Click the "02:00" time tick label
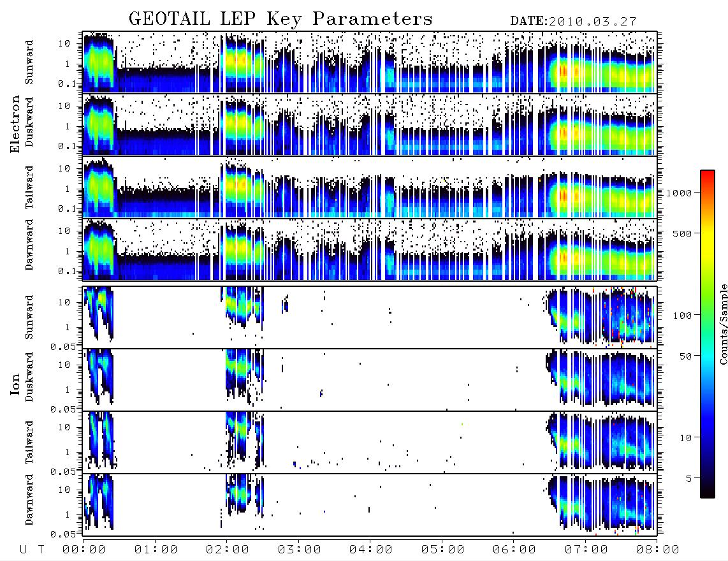 pyautogui.click(x=228, y=550)
